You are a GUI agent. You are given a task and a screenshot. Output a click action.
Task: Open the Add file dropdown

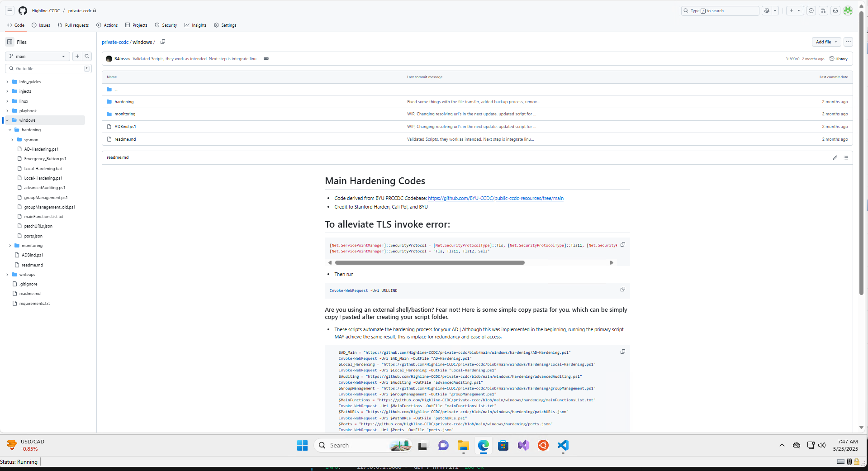826,42
